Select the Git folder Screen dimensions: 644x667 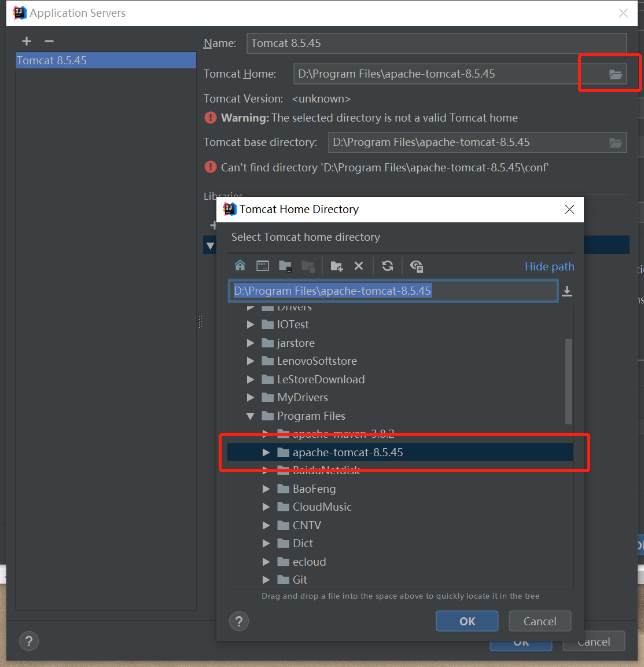[x=400, y=580]
